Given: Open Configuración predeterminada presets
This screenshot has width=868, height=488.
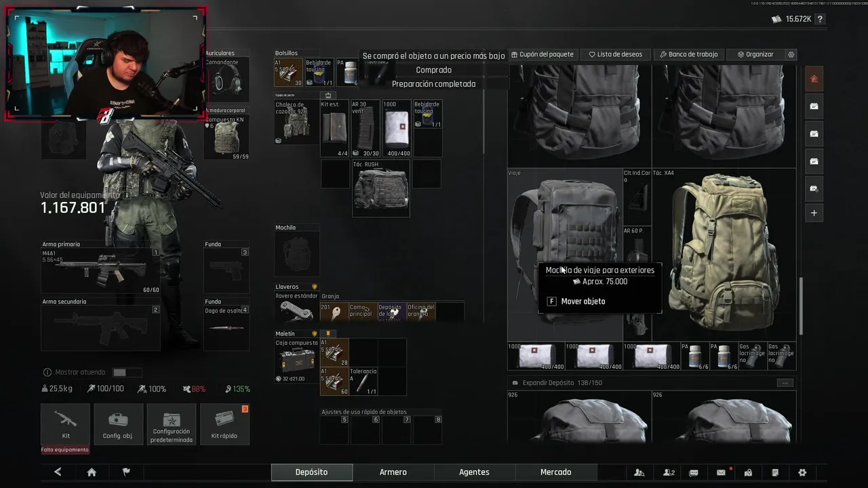Looking at the screenshot, I should click(172, 424).
